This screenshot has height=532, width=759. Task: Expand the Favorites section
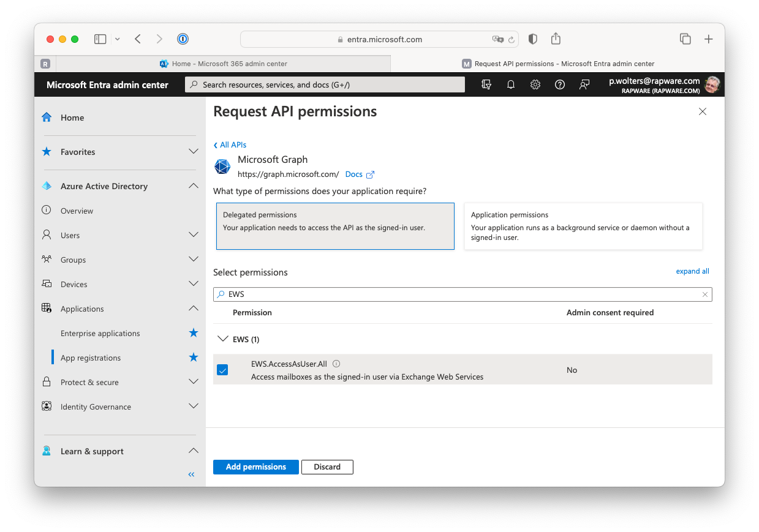[x=194, y=152]
